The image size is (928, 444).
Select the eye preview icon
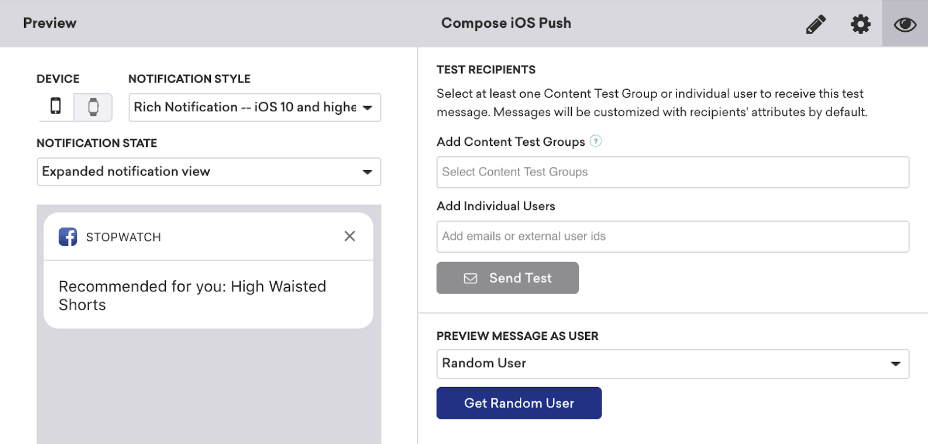click(x=905, y=24)
